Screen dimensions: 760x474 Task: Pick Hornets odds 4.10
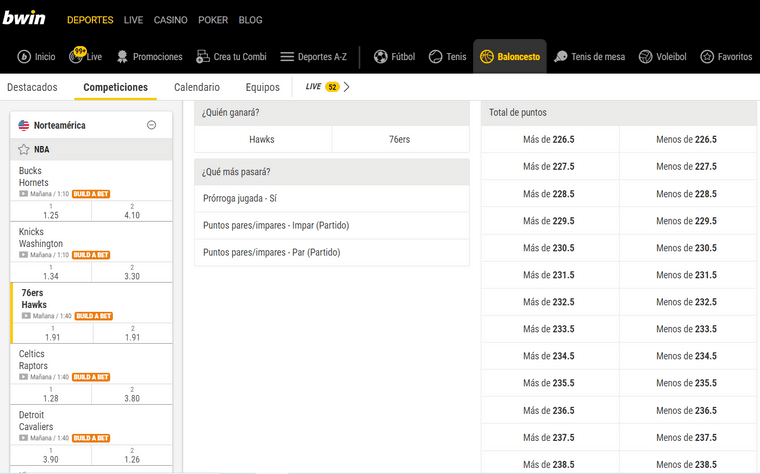point(132,211)
